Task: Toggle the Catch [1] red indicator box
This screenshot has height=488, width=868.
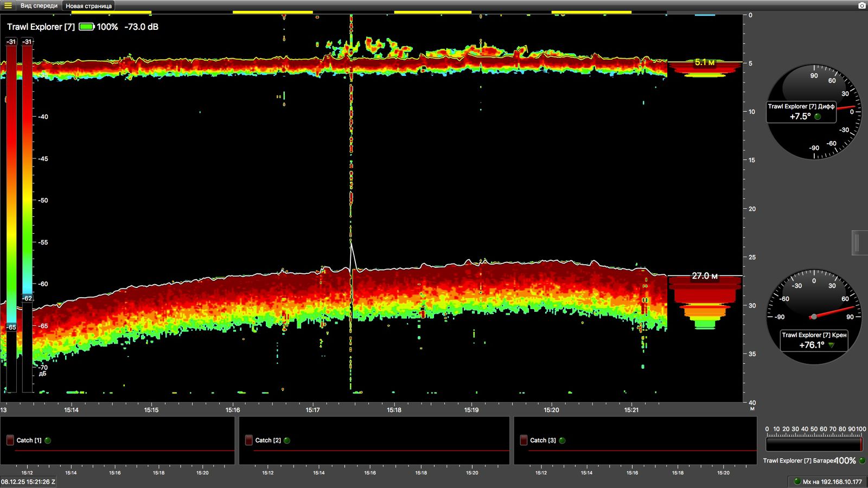Action: 10,440
